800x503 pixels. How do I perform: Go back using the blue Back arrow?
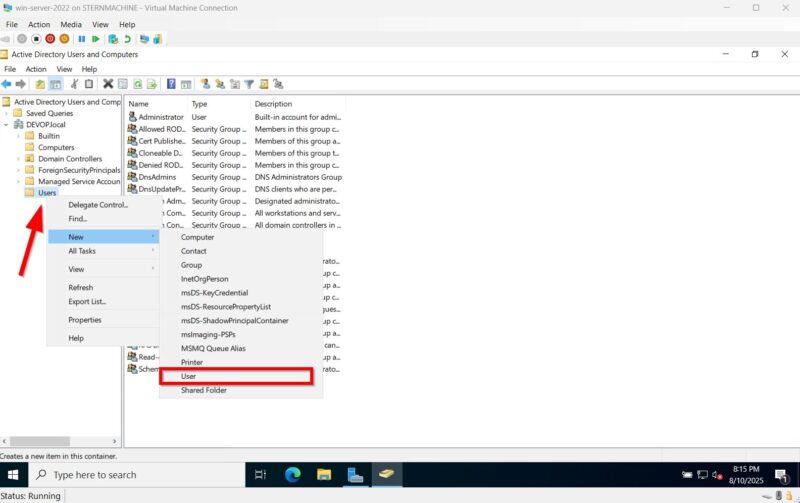[x=6, y=84]
